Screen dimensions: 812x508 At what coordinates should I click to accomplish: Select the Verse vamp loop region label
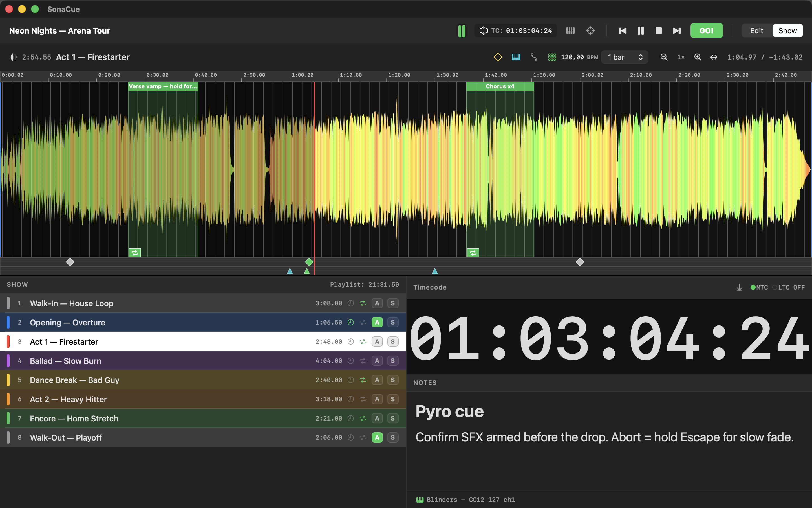pos(163,86)
